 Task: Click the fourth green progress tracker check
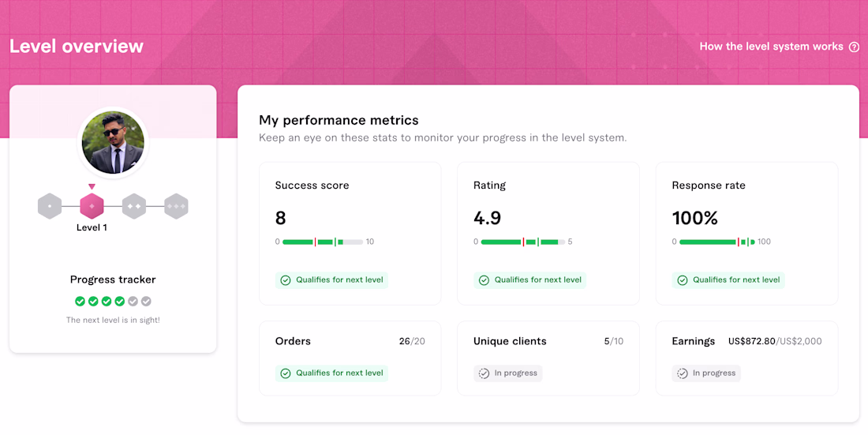point(120,302)
